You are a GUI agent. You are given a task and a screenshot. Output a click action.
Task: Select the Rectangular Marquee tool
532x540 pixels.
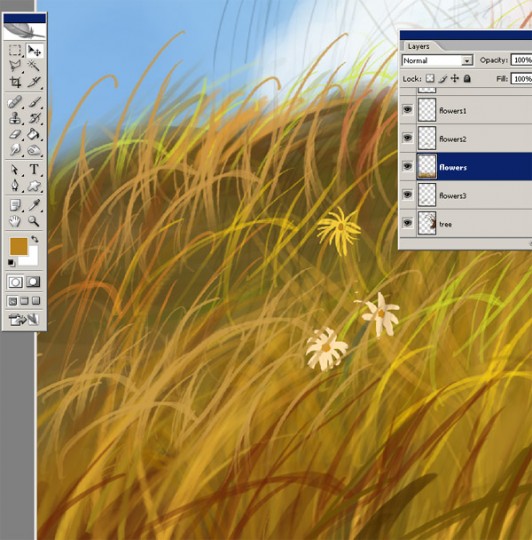pyautogui.click(x=15, y=50)
